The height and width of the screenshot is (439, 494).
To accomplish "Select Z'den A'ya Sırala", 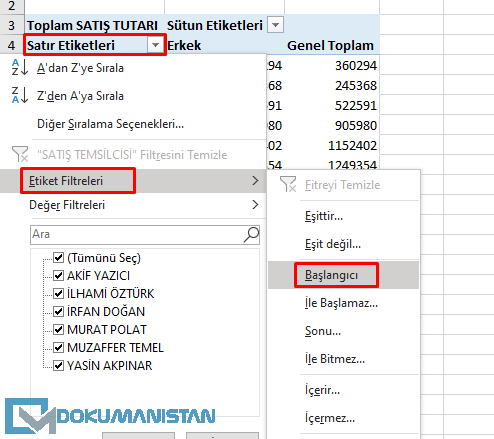I will pos(80,96).
